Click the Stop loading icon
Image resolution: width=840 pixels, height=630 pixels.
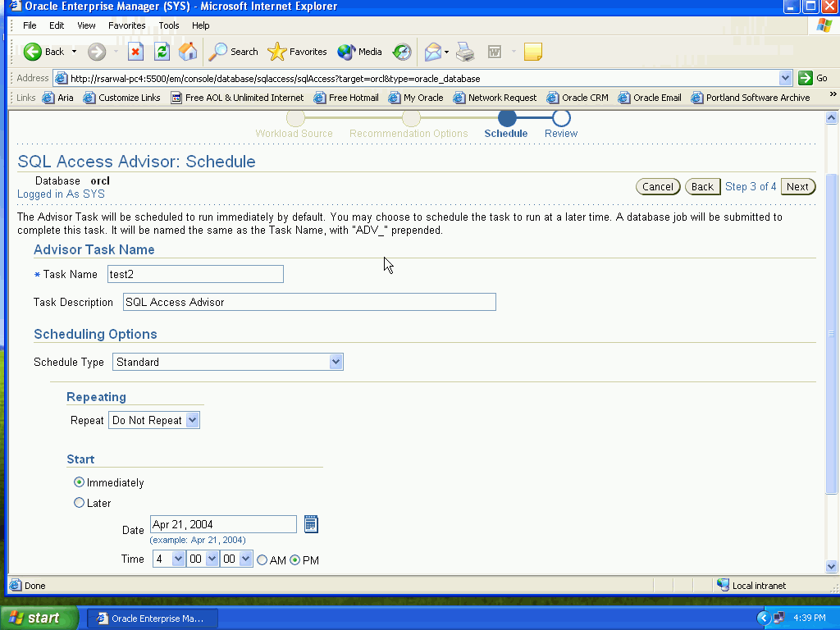point(136,52)
